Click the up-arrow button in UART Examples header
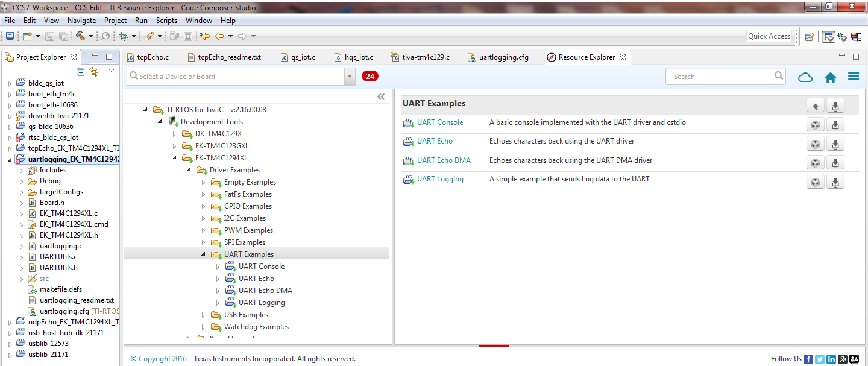The height and width of the screenshot is (366, 868). coord(816,106)
